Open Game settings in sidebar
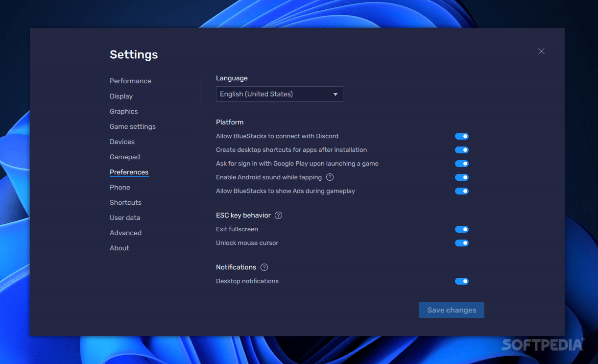The width and height of the screenshot is (598, 364). [133, 127]
